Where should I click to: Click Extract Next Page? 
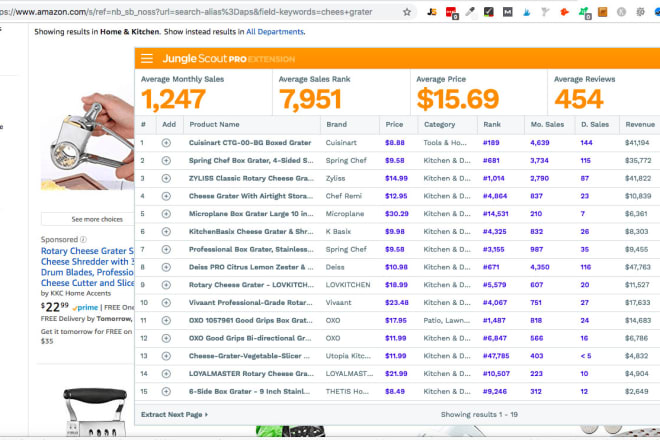click(x=174, y=414)
